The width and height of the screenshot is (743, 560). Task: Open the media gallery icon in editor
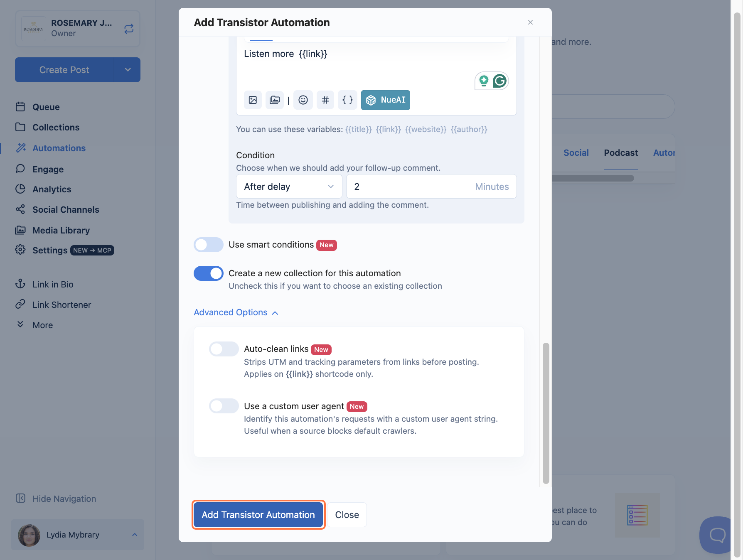275,100
